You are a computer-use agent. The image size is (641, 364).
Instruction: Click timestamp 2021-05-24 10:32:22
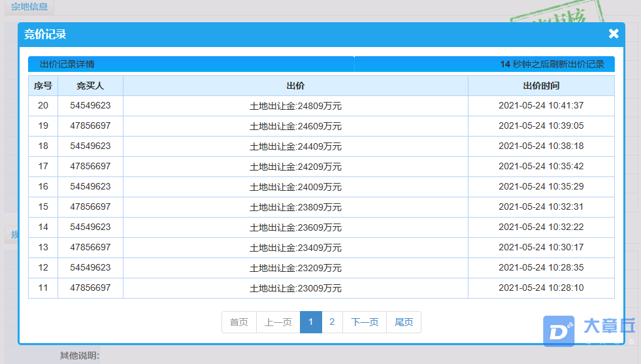(541, 227)
